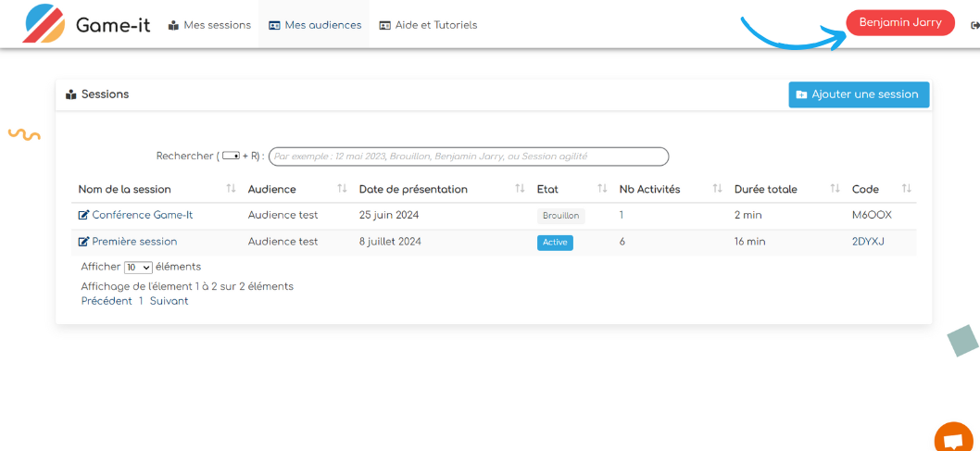
Task: Click the Suivant pagination link
Action: (x=169, y=301)
